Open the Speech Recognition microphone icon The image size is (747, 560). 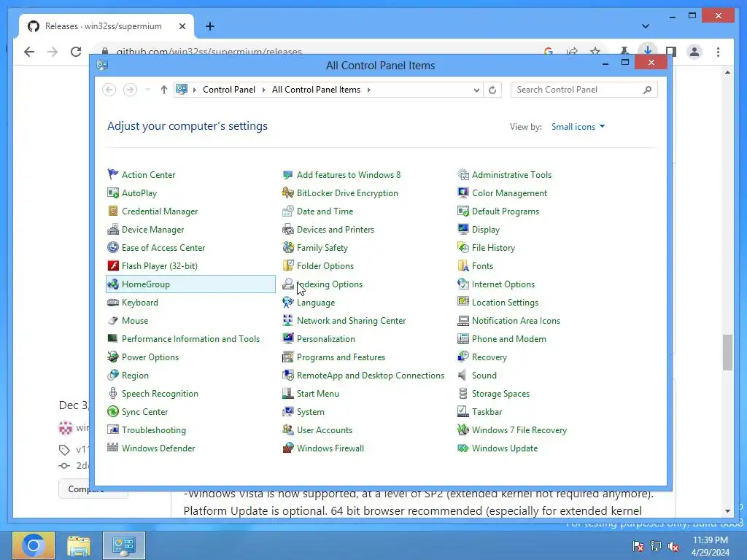coord(113,393)
